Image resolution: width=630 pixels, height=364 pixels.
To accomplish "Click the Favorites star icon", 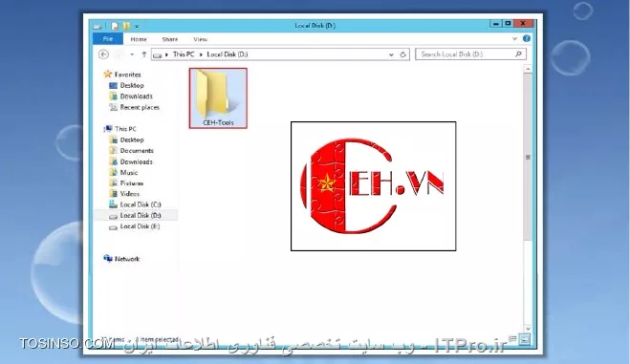I will [x=107, y=74].
